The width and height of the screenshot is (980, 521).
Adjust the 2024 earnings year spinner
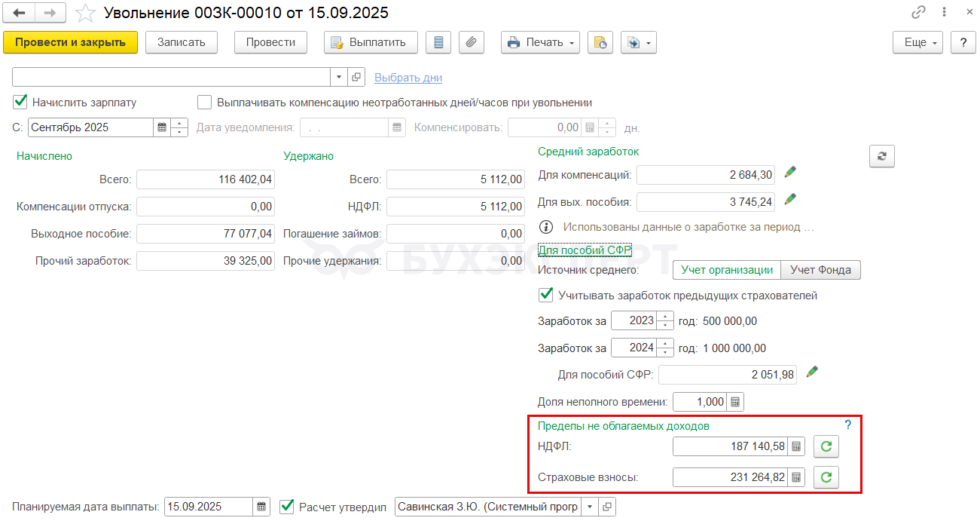664,348
